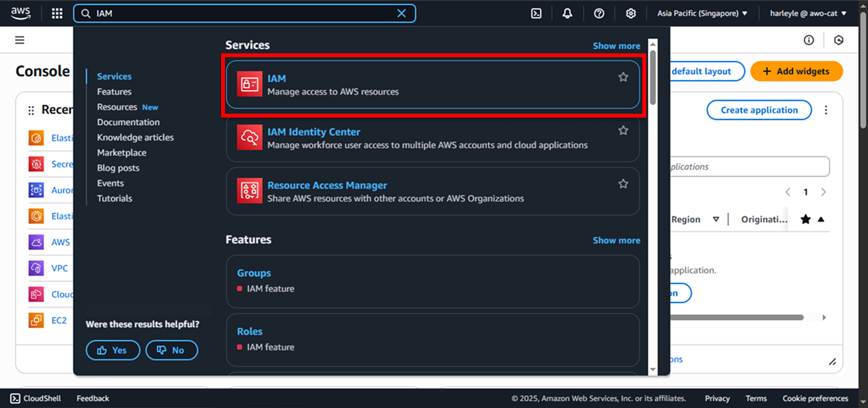Sort by the Region column arrow

(x=716, y=219)
